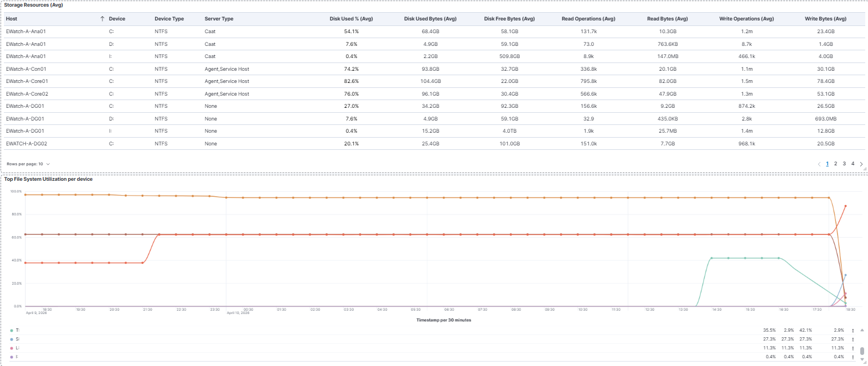Open options menu for T: legend row
The width and height of the screenshot is (868, 366).
(x=853, y=330)
